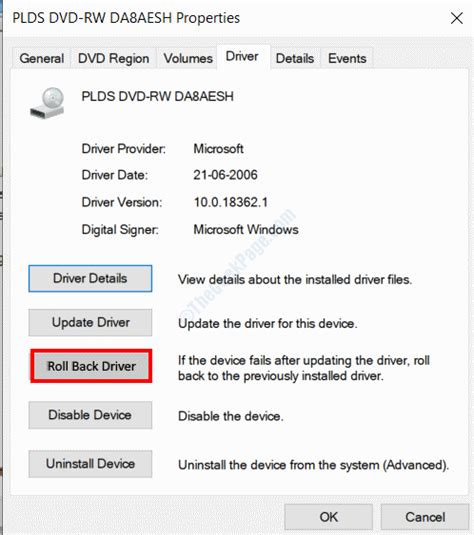This screenshot has width=474, height=535.
Task: Click 'Disable the device.' description text
Action: (231, 416)
